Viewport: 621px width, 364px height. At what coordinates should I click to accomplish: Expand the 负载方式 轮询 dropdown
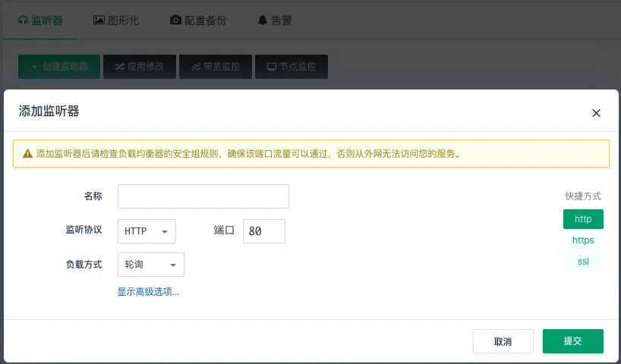150,265
